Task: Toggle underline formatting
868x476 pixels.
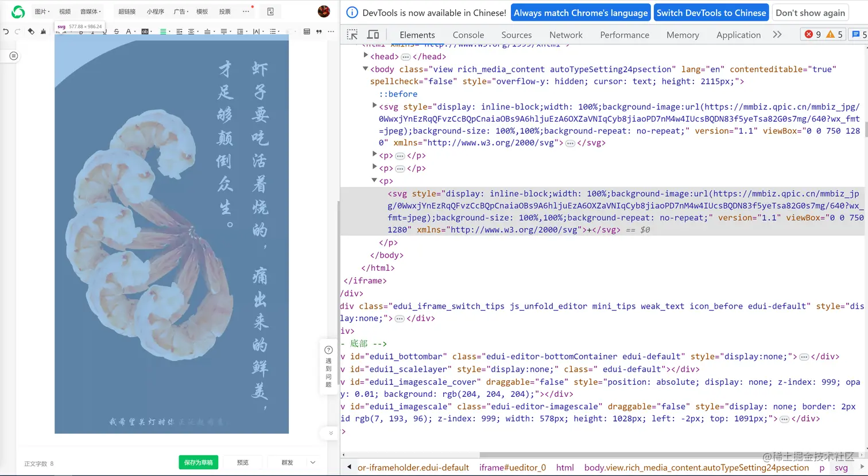Action: click(x=104, y=32)
